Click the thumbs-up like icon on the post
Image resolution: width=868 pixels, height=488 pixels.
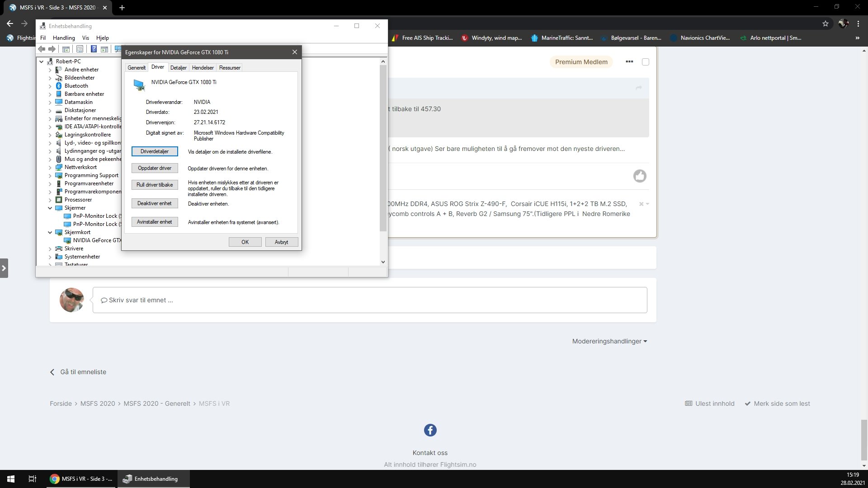click(640, 176)
